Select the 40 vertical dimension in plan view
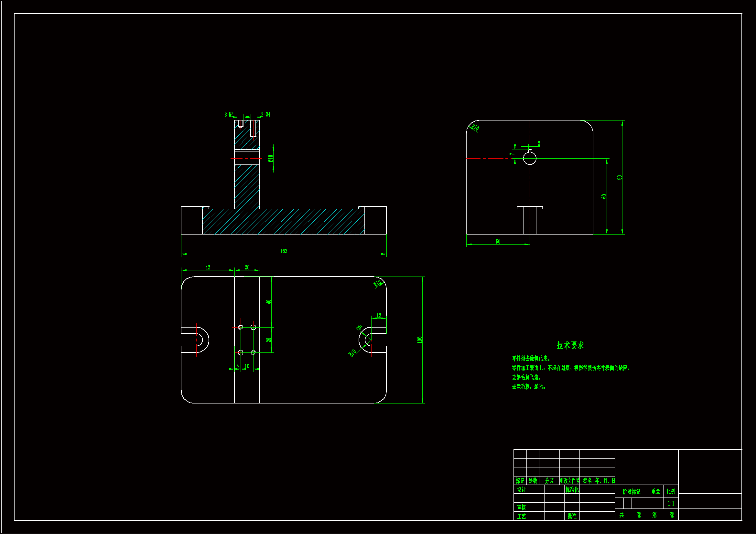The image size is (756, 534). (x=269, y=301)
